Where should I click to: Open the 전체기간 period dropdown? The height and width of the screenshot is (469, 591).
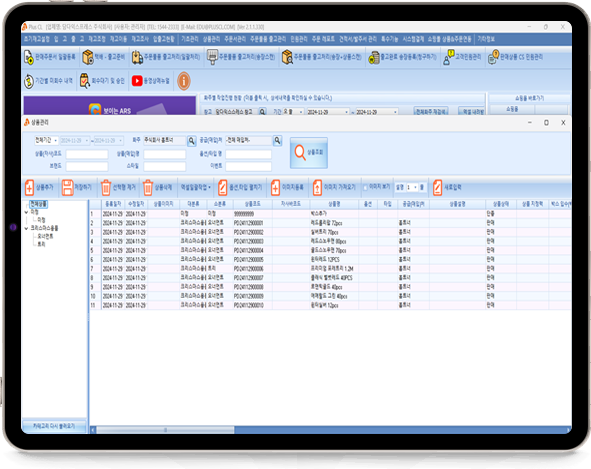tap(46, 140)
